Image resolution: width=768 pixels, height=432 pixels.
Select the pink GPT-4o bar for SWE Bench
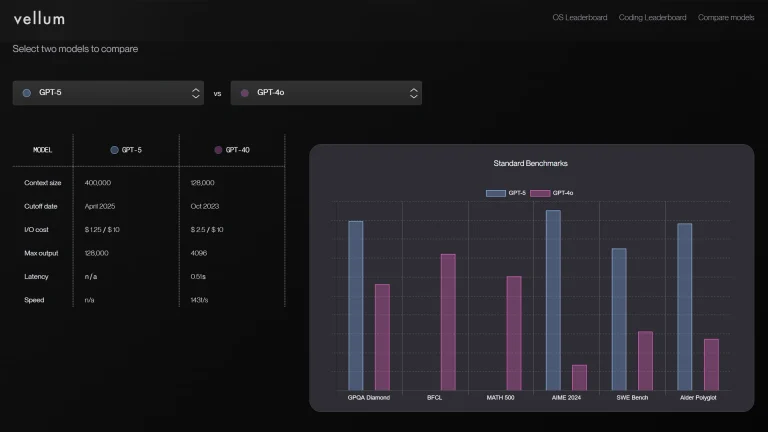[x=645, y=360]
